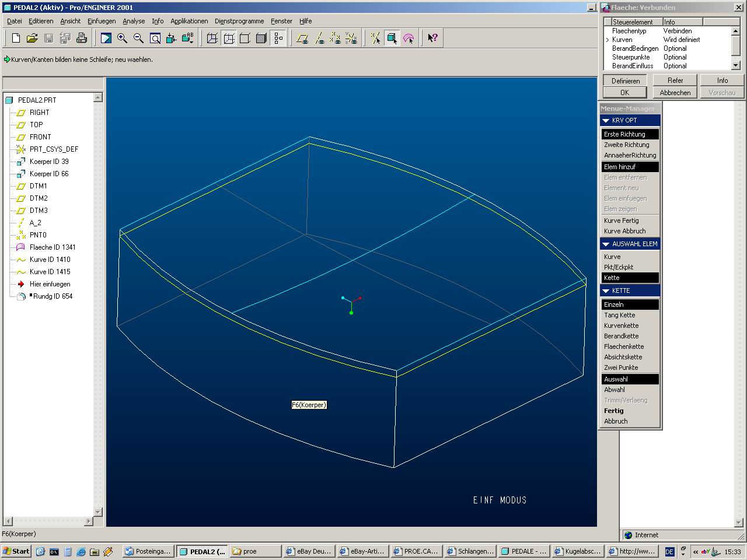Click the zoom in magnifier icon
The image size is (747, 560).
122,38
